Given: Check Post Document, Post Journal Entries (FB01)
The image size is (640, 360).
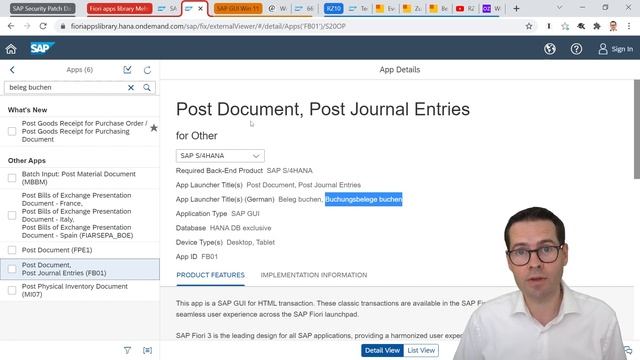Looking at the screenshot, I should coord(12,269).
